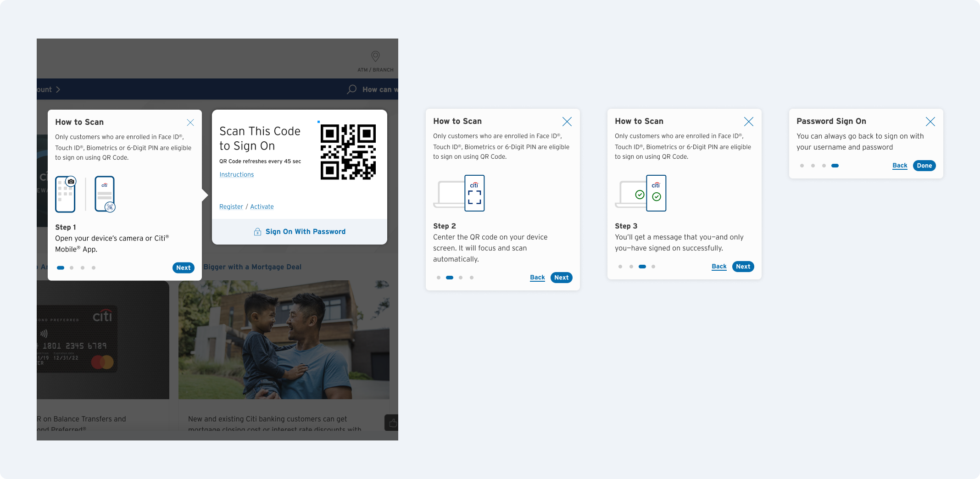The width and height of the screenshot is (980, 479).
Task: Click the ATM / Branch location pin icon
Action: tap(375, 56)
